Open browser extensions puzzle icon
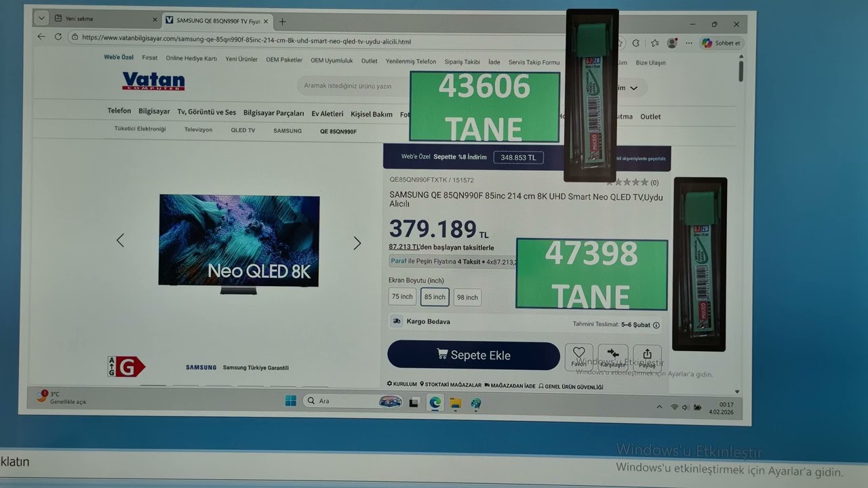 click(x=635, y=43)
